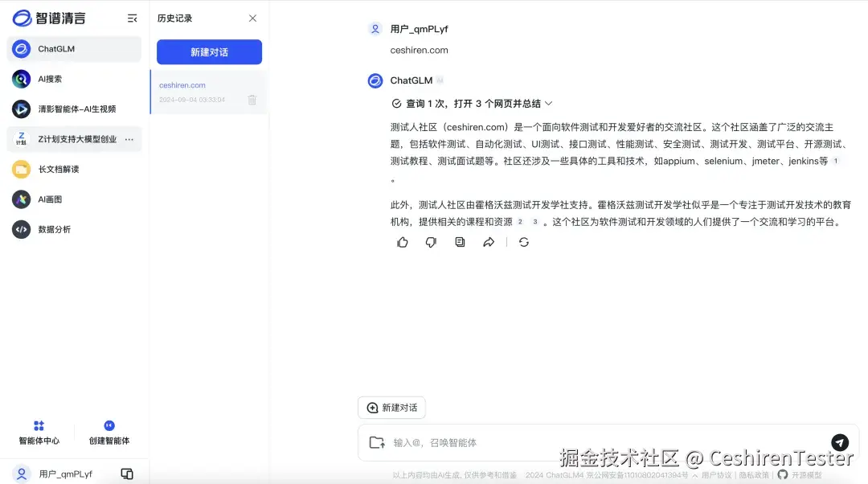Open 创建智能体 at bottom left
868x484 pixels.
108,432
